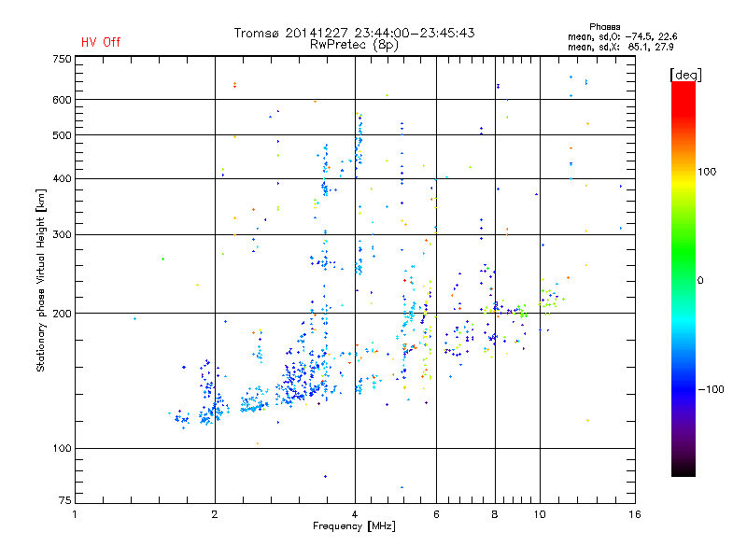Select the 'mean, sd,X: 85.1, 27.9' line
Image resolution: width=747 pixels, height=560 pixels.
(620, 47)
